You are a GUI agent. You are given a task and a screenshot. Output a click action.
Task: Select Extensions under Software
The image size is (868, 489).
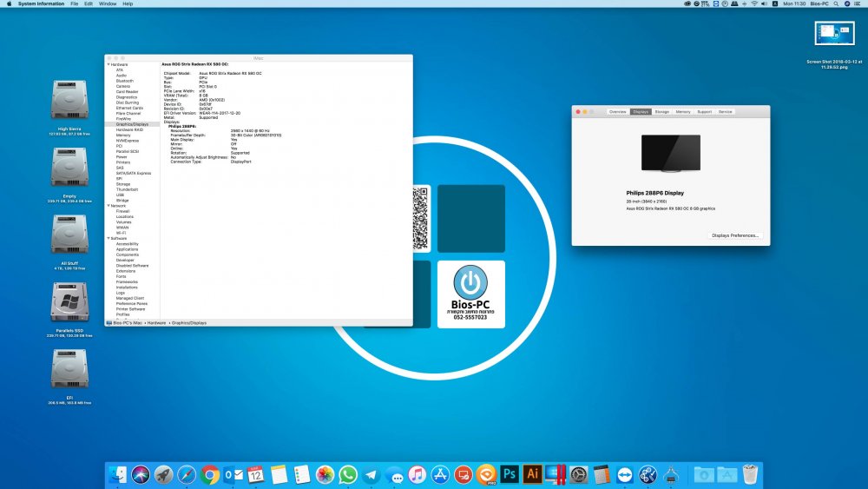126,271
